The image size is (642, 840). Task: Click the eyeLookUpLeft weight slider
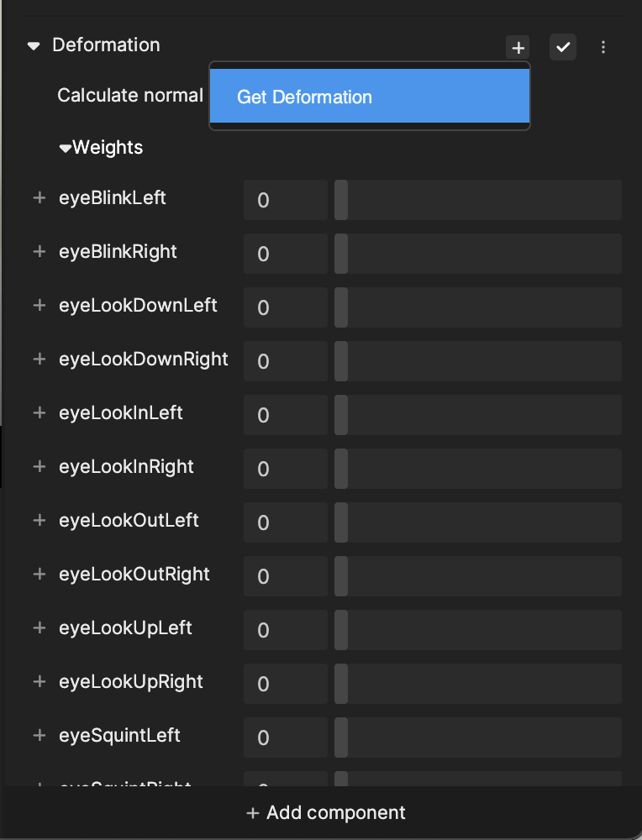click(x=477, y=630)
